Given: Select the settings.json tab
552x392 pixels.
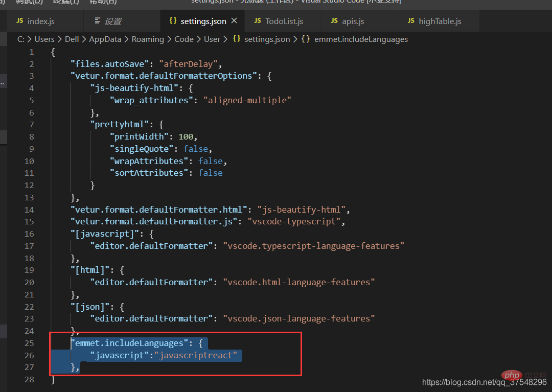Looking at the screenshot, I should (x=203, y=21).
